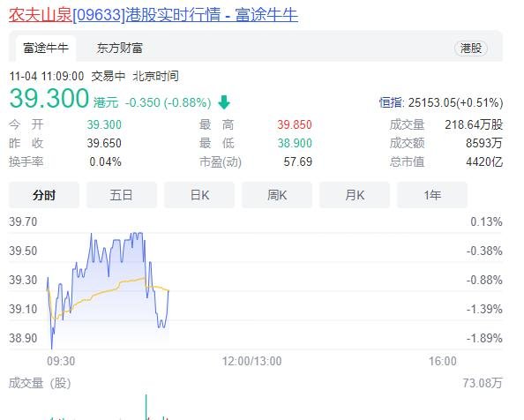Click the green down-arrow price indicator
Image resolution: width=524 pixels, height=420 pixels.
tap(224, 102)
